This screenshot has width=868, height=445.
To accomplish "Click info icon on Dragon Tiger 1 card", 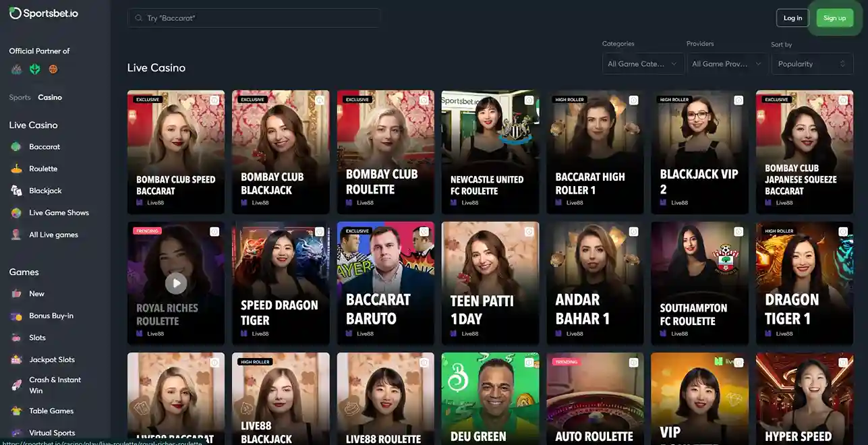I will pos(843,232).
